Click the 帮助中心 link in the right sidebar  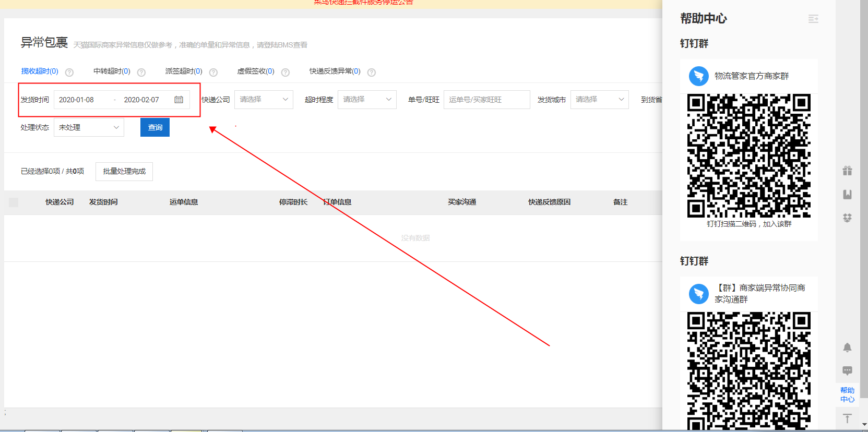click(847, 394)
